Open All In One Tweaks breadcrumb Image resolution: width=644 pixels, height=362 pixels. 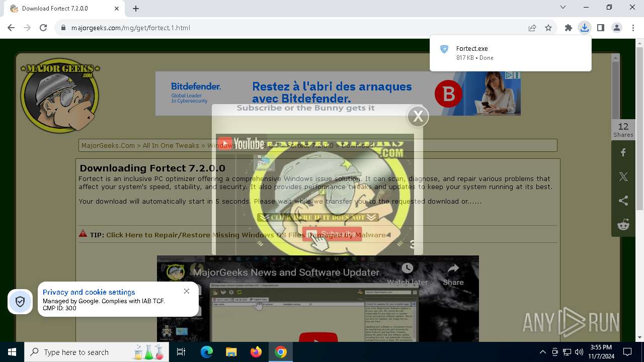point(171,145)
